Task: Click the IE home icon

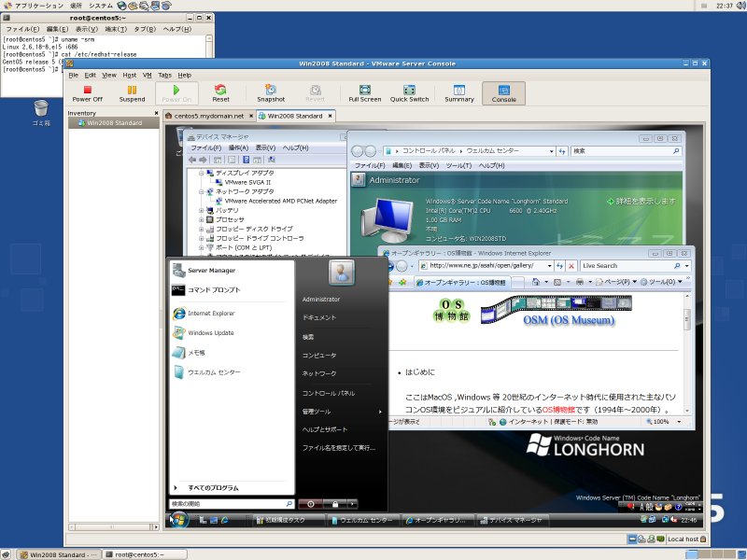Action: pyautogui.click(x=535, y=282)
